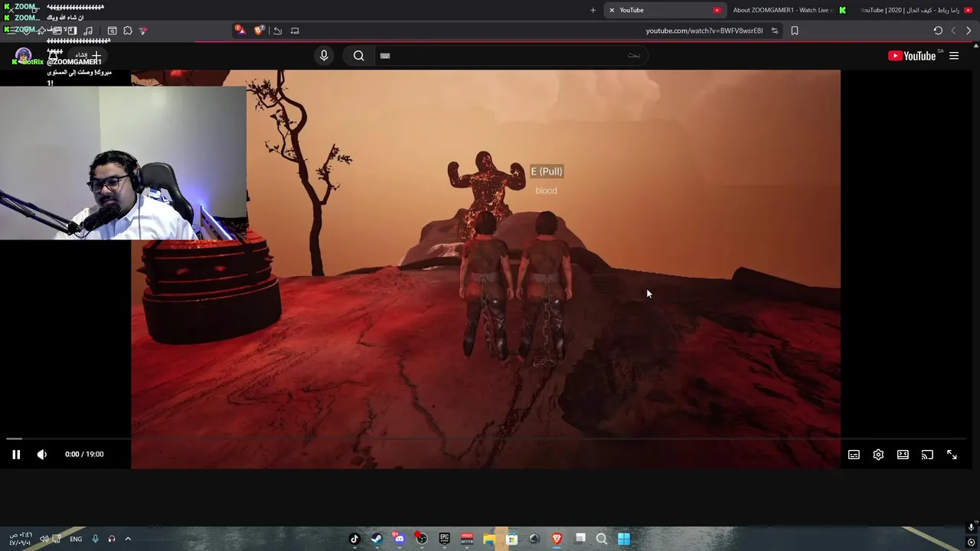The width and height of the screenshot is (980, 551).
Task: Switch ENG input language
Action: click(x=76, y=540)
